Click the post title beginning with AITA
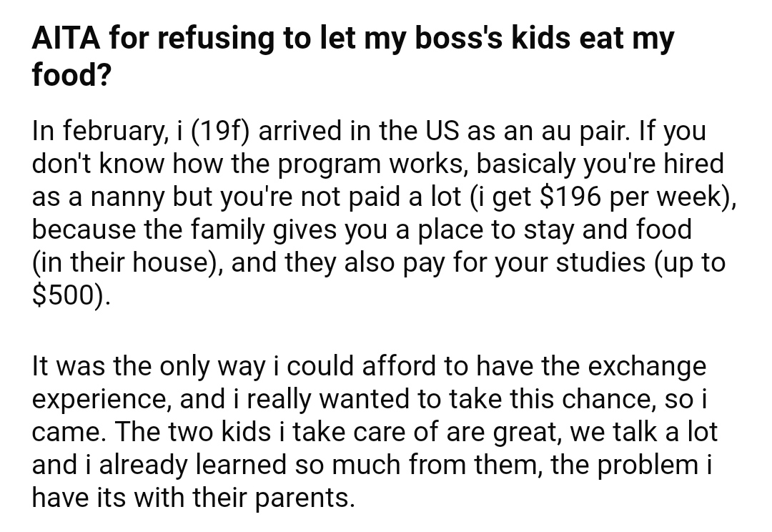This screenshot has width=772, height=532. tap(353, 56)
